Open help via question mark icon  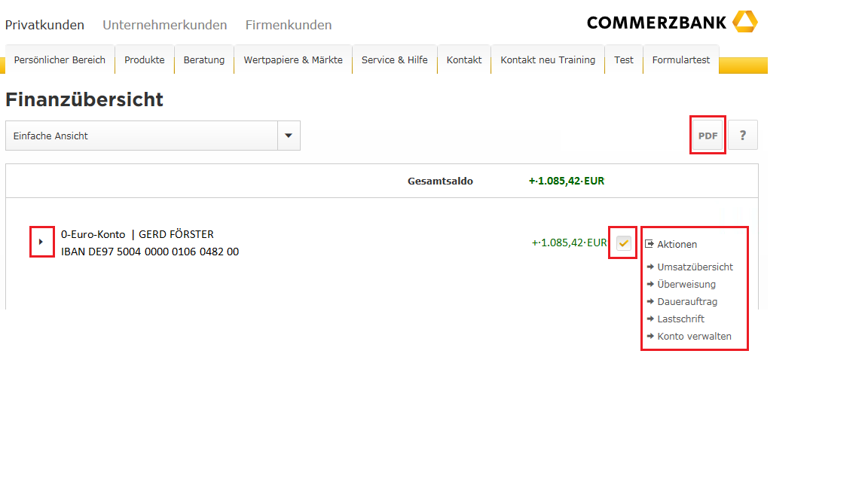pyautogui.click(x=742, y=136)
